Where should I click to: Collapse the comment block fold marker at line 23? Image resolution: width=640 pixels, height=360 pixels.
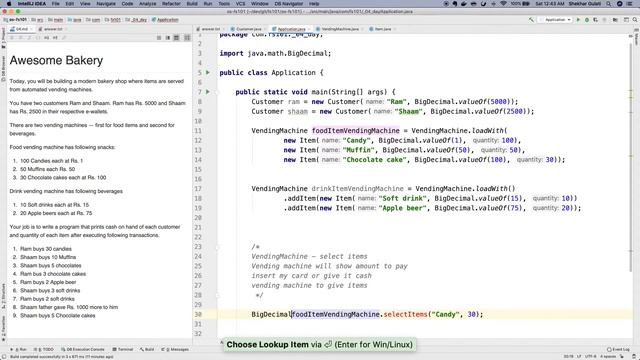tap(218, 247)
